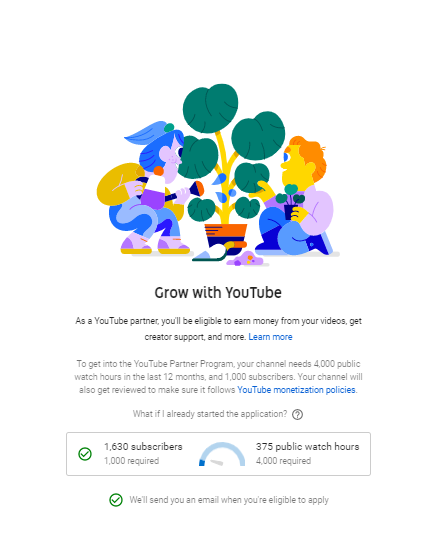Click the large green leaf at top
The width and height of the screenshot is (433, 549).
click(210, 108)
